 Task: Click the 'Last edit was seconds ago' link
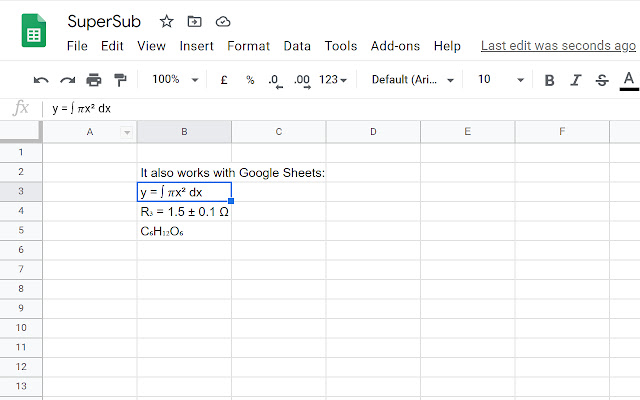tap(557, 46)
